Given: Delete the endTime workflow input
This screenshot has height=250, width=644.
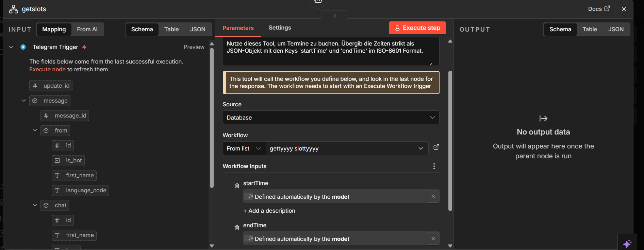Looking at the screenshot, I should pyautogui.click(x=237, y=228).
